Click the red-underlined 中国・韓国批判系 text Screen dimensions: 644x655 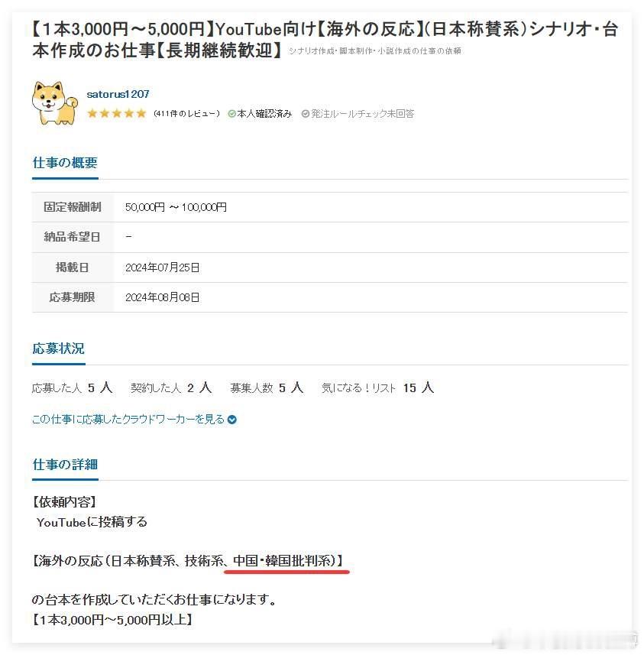284,560
